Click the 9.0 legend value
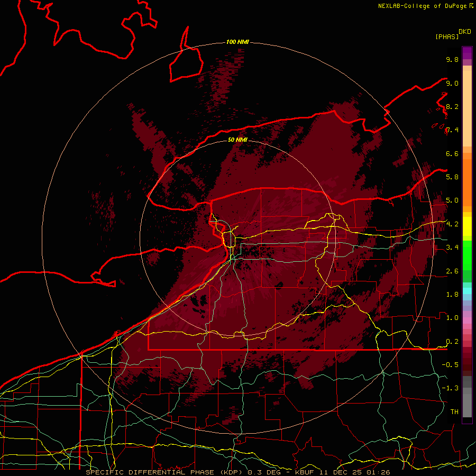476x476 pixels. point(452,83)
